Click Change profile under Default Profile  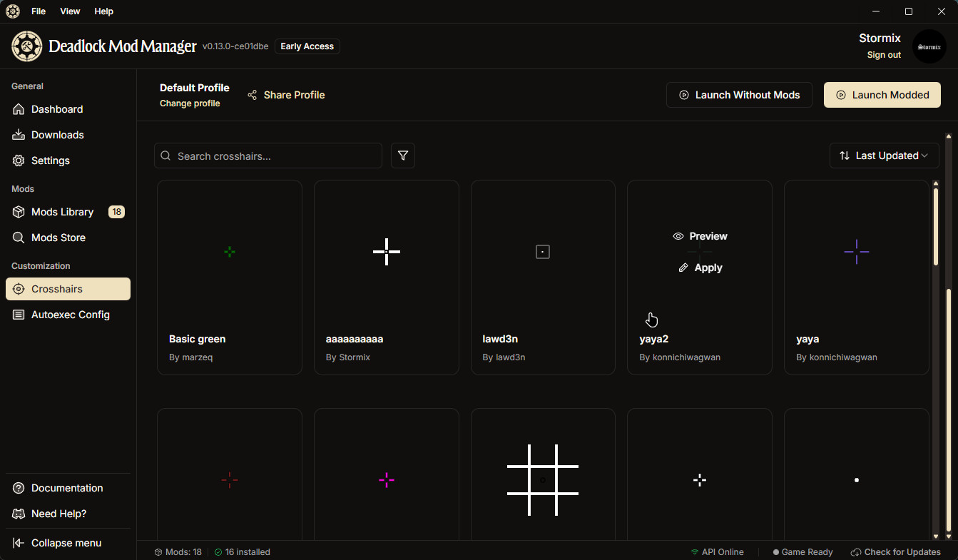pyautogui.click(x=190, y=103)
